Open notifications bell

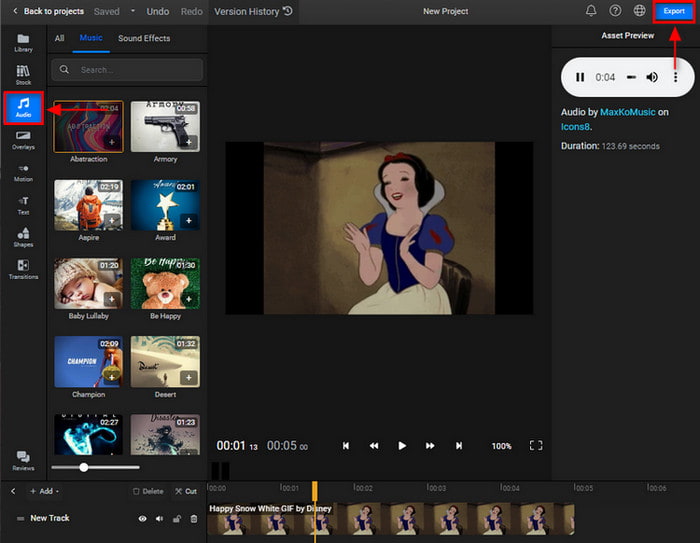coord(591,11)
